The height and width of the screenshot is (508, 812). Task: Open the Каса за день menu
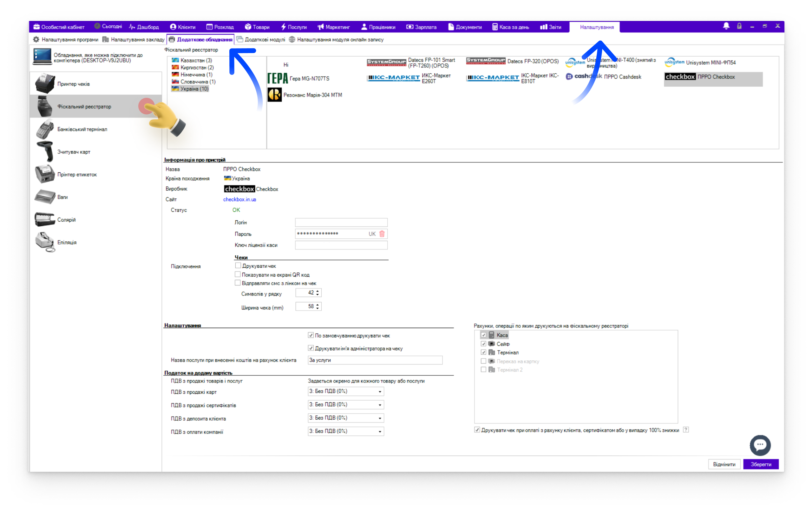[x=510, y=27]
